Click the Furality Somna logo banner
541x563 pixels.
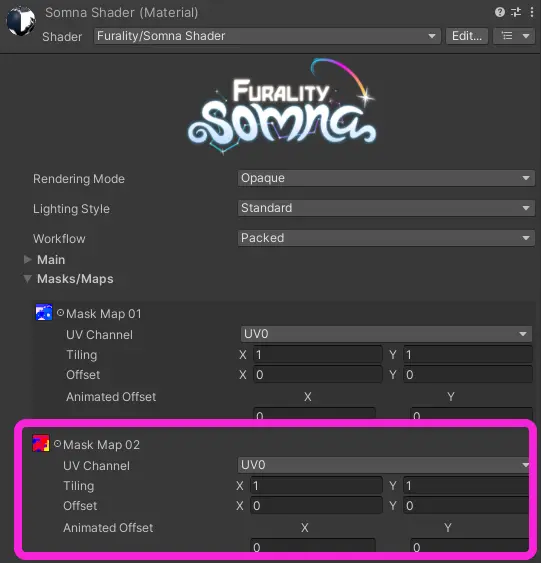pos(282,106)
